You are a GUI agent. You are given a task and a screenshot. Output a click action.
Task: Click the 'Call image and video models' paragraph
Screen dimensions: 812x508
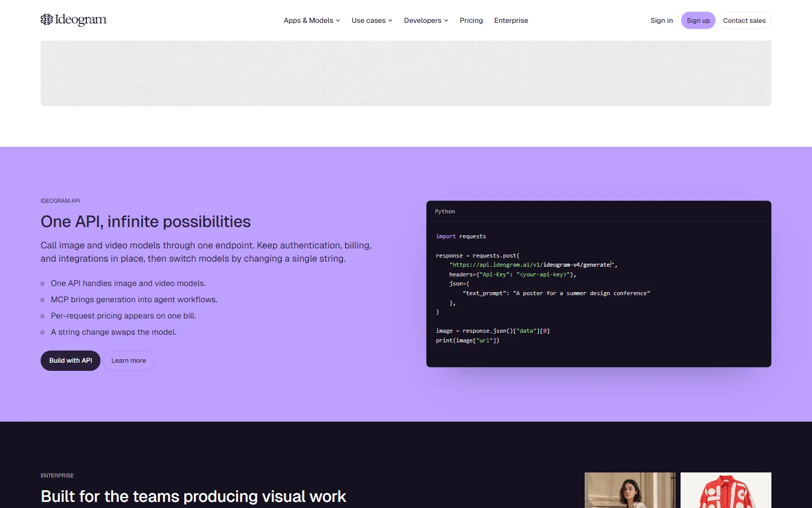click(206, 252)
